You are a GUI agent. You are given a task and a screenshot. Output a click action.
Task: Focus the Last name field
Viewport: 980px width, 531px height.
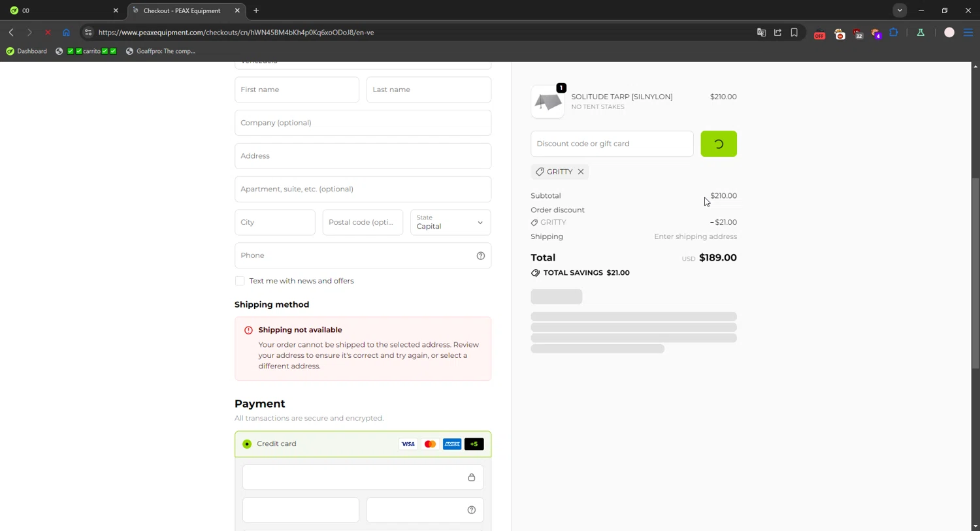point(429,89)
